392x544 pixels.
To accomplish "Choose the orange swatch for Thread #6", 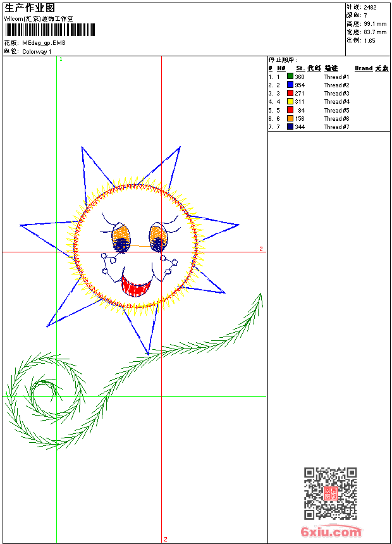I will pos(290,118).
